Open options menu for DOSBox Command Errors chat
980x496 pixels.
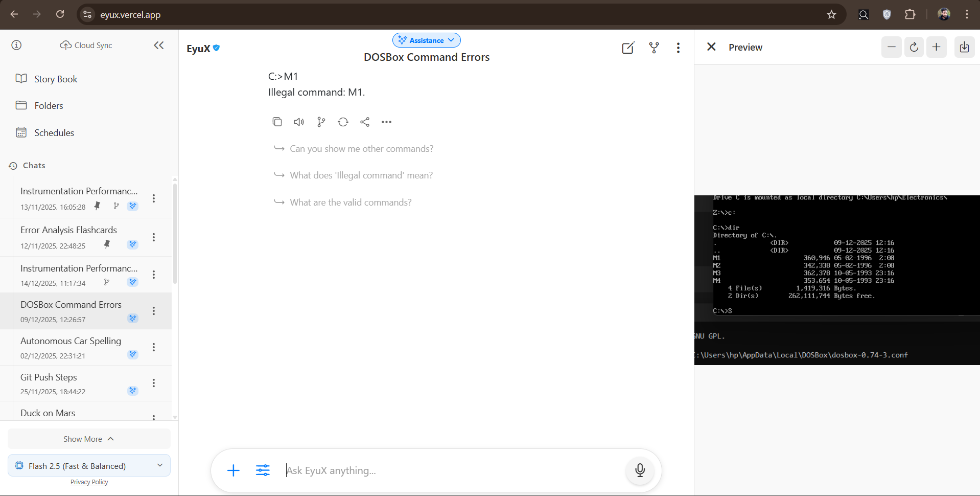coord(154,311)
